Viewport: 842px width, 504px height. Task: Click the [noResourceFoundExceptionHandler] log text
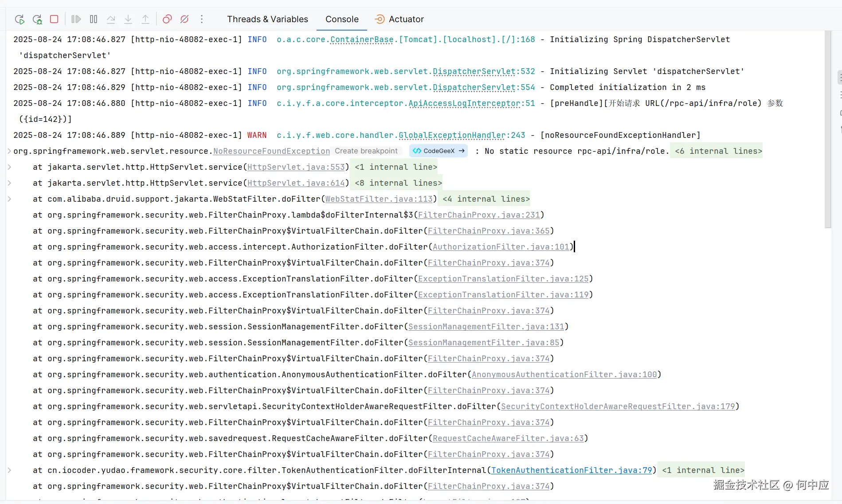[620, 135]
